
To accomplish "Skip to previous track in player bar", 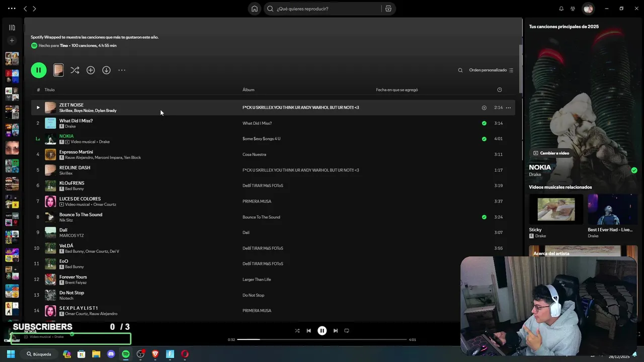I will [309, 331].
